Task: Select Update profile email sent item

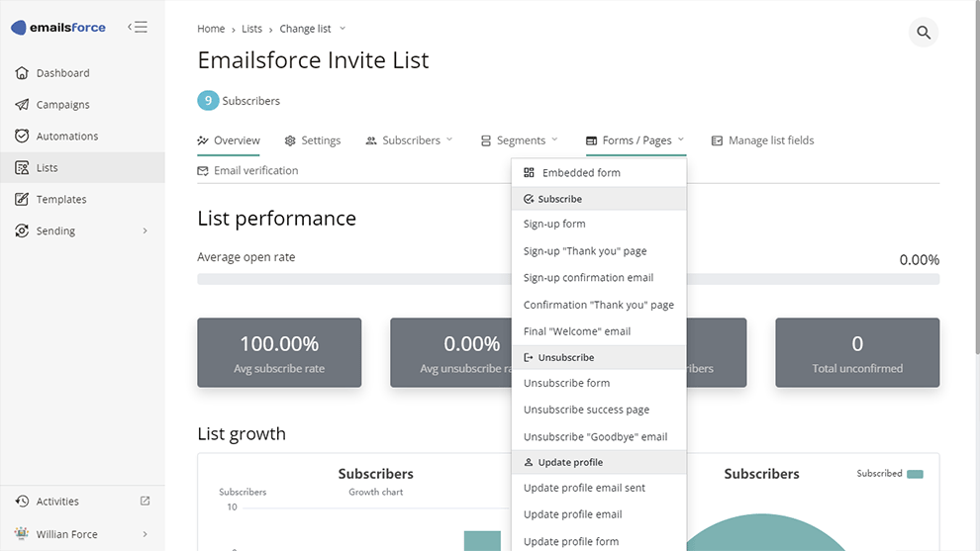Action: [x=599, y=488]
